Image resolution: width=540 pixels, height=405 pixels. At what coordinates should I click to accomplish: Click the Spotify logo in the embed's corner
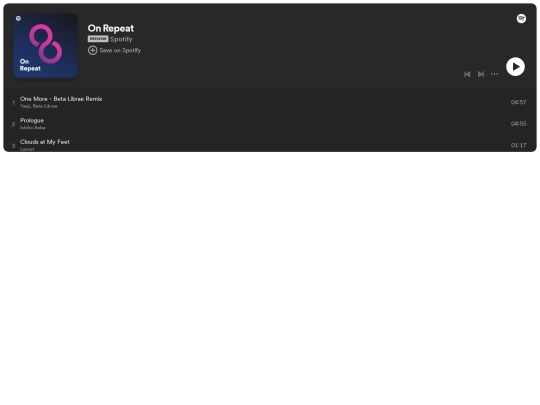[521, 19]
